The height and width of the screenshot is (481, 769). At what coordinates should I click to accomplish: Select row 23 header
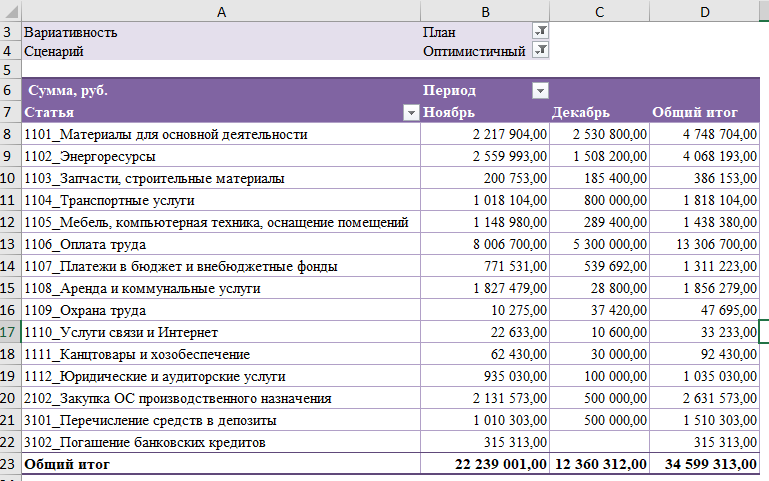point(10,463)
